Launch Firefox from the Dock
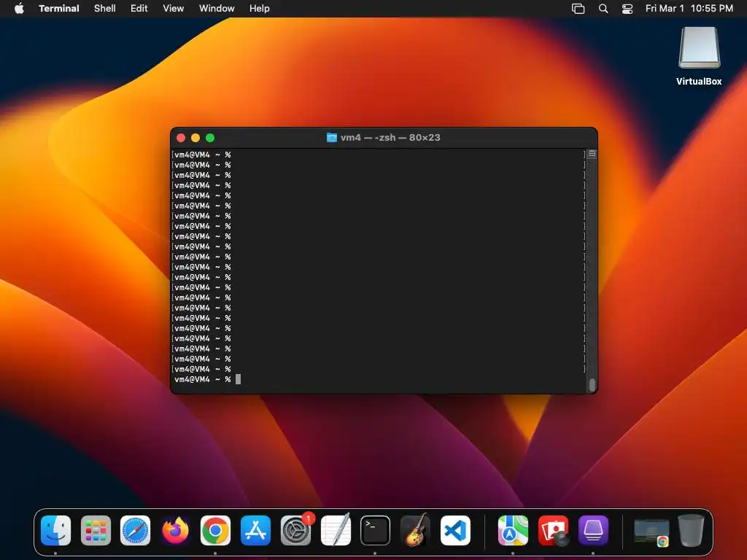The width and height of the screenshot is (747, 560). click(x=175, y=530)
